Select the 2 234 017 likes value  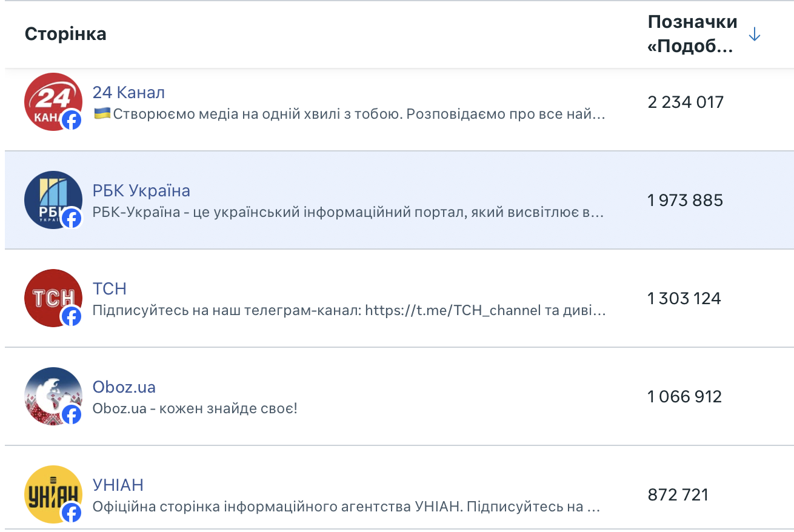point(686,102)
